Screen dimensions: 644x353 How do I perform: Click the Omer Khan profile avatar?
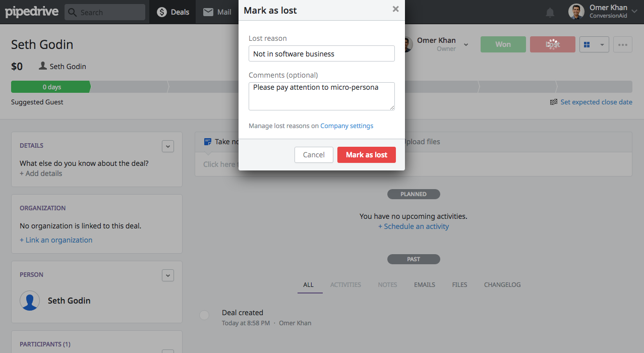click(576, 12)
